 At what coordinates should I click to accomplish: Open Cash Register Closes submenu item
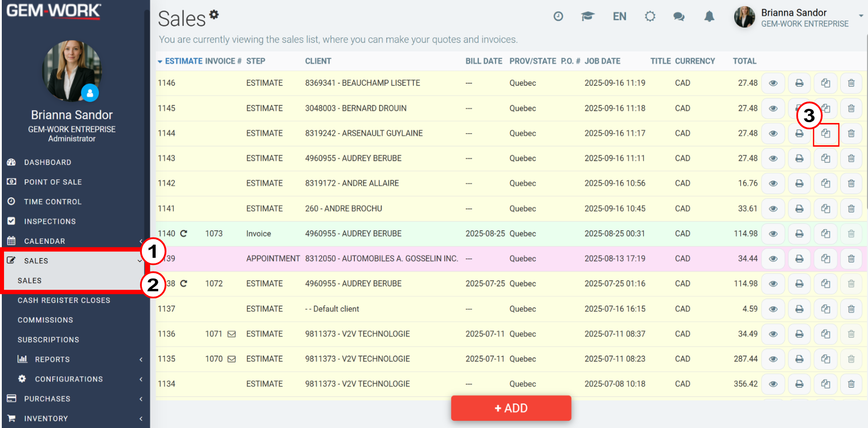[64, 301]
